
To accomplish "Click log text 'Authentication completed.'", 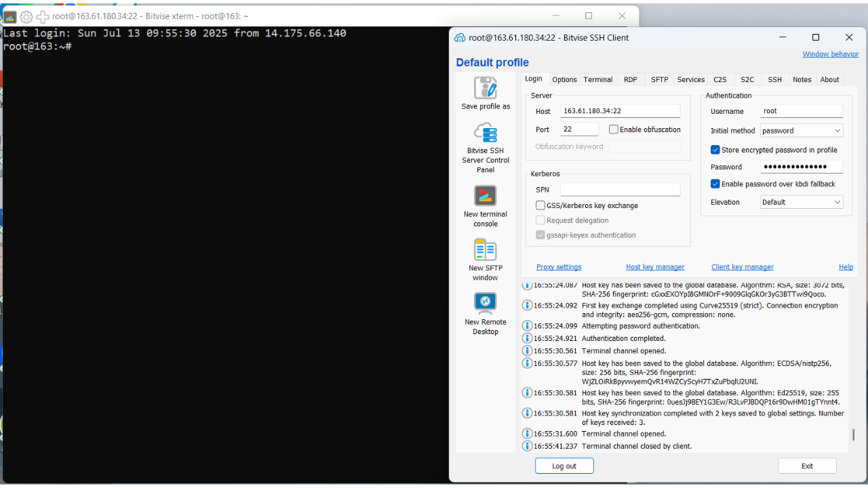I will click(x=624, y=338).
